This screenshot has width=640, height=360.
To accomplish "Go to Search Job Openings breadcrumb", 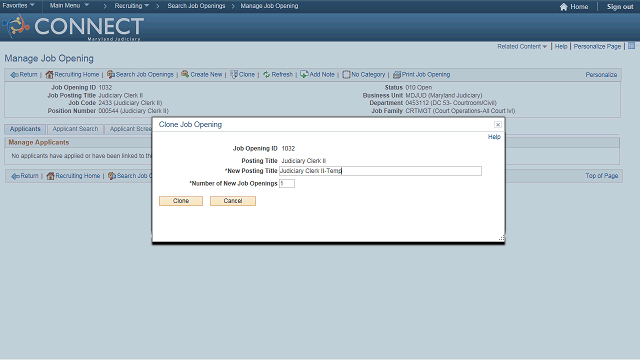I will [196, 6].
